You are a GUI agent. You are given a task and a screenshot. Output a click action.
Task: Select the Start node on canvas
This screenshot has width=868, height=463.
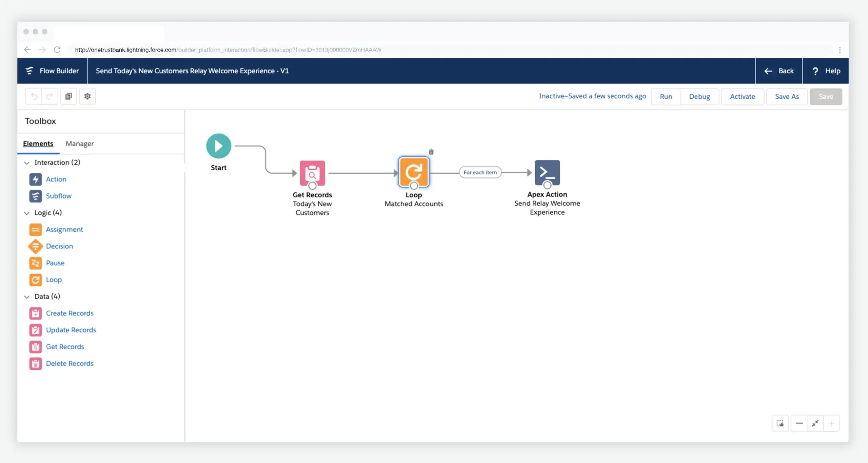pos(219,146)
